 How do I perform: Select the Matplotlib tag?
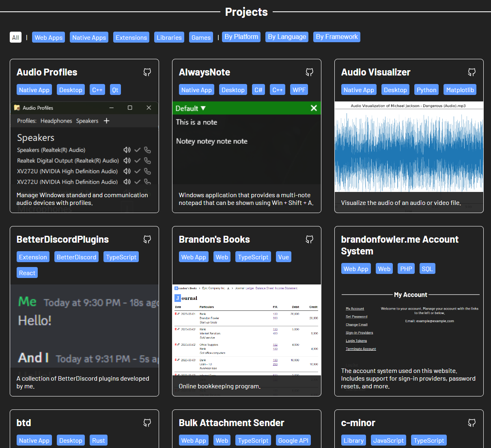click(x=460, y=90)
